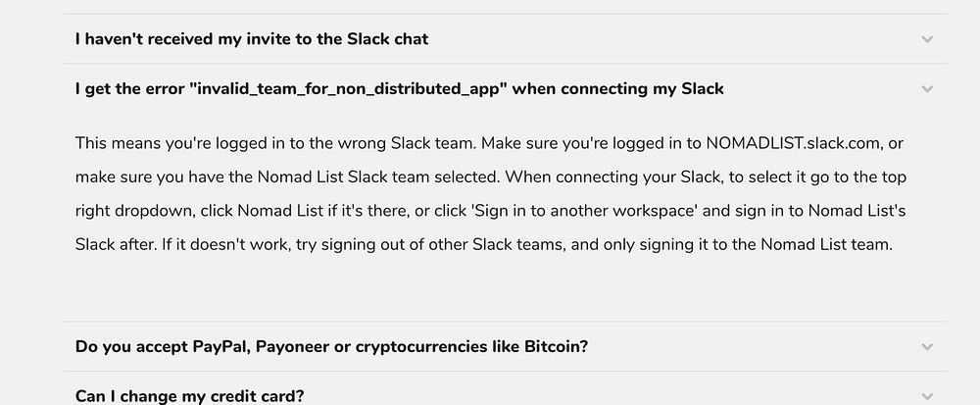
Task: Click "right dropdown, click Nomad List" text
Action: pos(196,211)
